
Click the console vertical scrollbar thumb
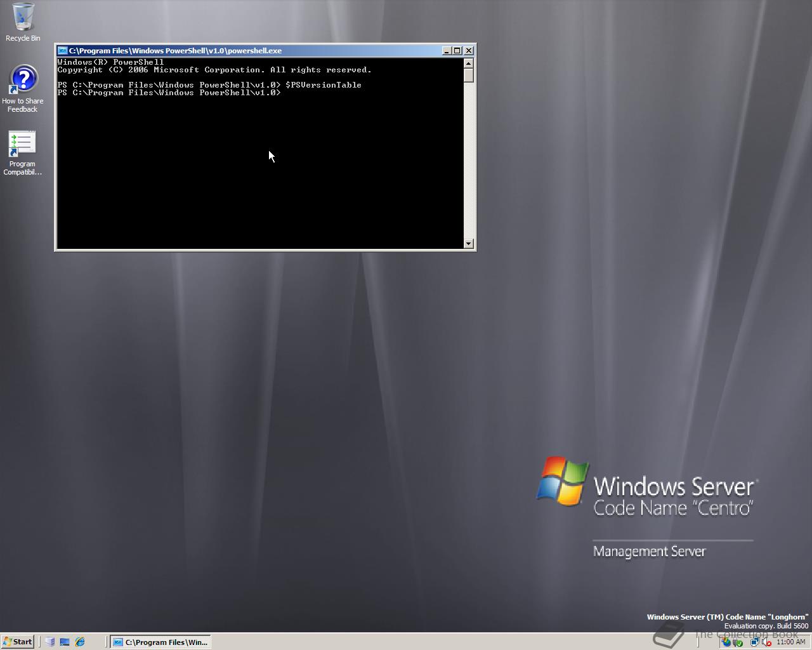click(x=469, y=75)
